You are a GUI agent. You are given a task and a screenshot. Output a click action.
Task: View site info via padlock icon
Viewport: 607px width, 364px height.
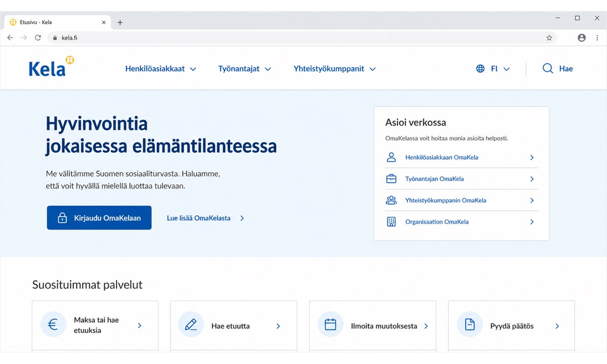(x=55, y=38)
